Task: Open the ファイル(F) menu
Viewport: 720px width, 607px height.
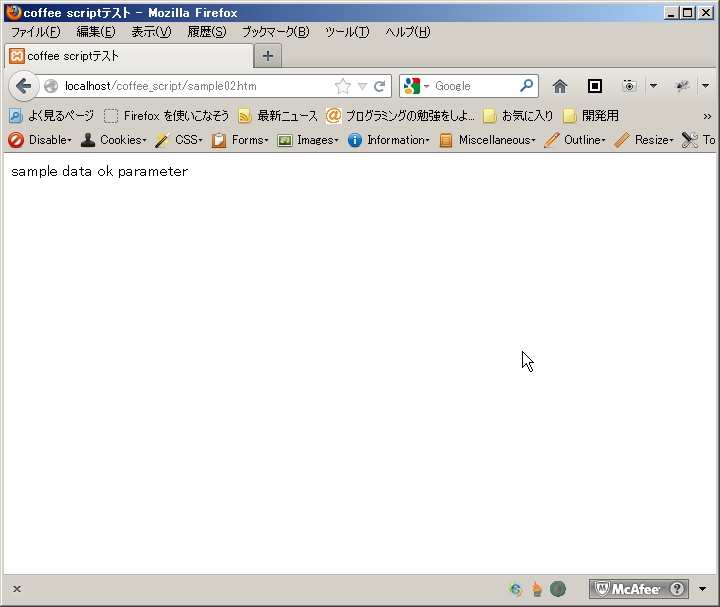Action: tap(36, 32)
